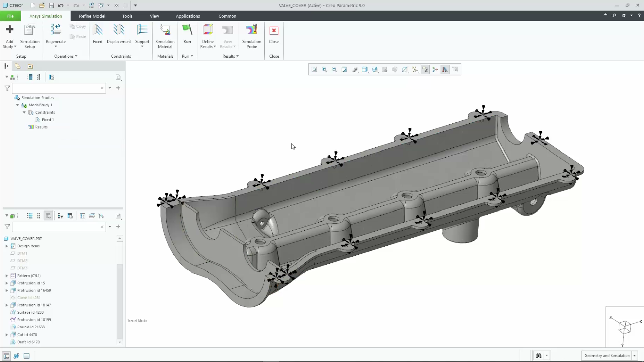Viewport: 644px width, 362px height.
Task: Expand Cut id 4478 feature
Action: pyautogui.click(x=7, y=335)
